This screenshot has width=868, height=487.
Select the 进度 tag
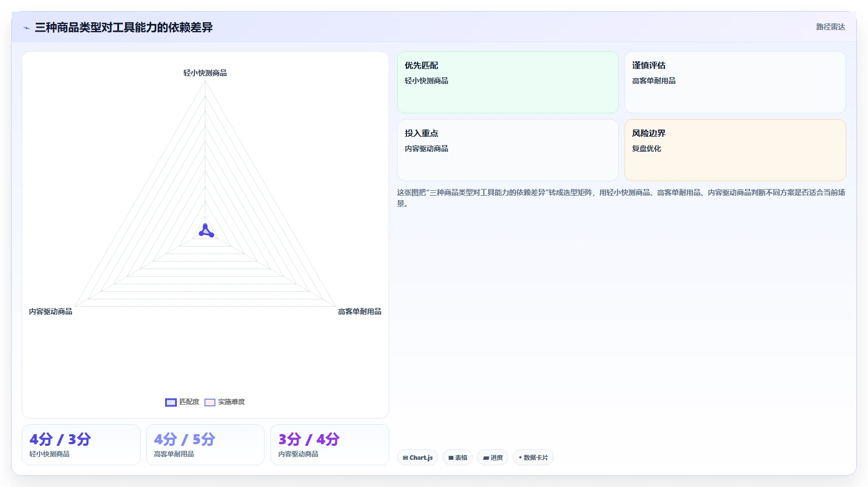pos(493,458)
